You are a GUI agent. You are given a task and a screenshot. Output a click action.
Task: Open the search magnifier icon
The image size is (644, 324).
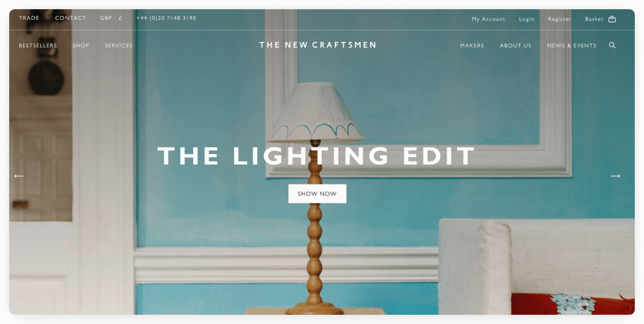click(612, 46)
